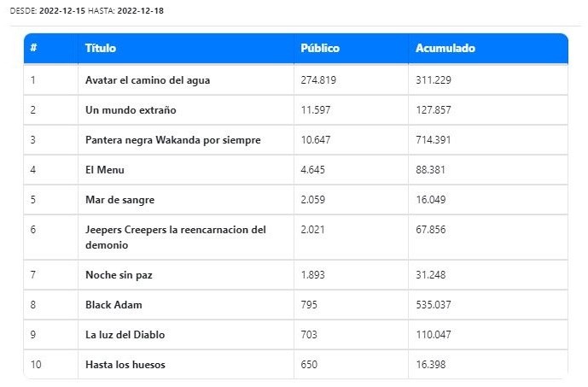Click the 11.597 público value
The image size is (588, 387).
click(x=316, y=110)
